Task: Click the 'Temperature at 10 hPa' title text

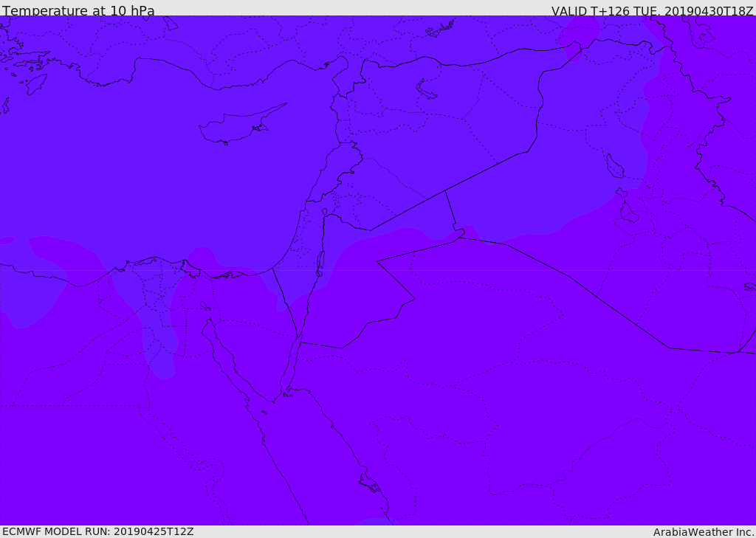Action: [x=78, y=10]
